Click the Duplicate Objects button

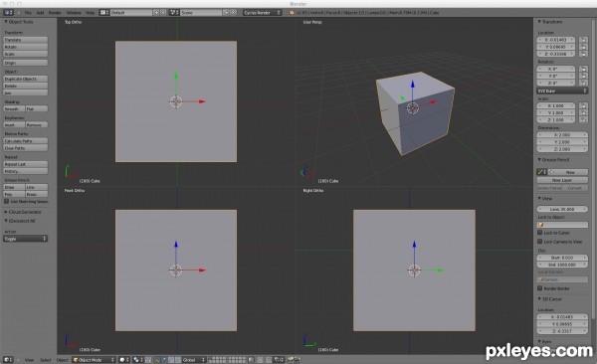point(26,79)
